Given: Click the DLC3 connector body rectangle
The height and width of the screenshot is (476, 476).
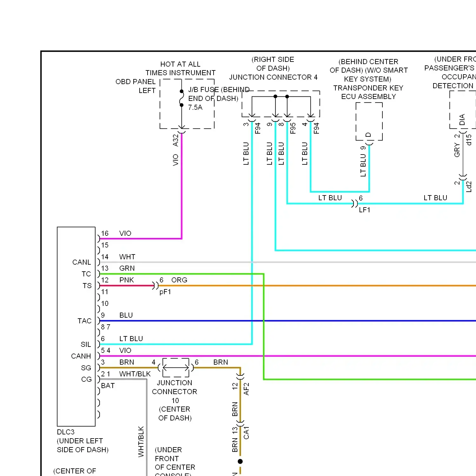Looking at the screenshot, I should coord(76,327).
